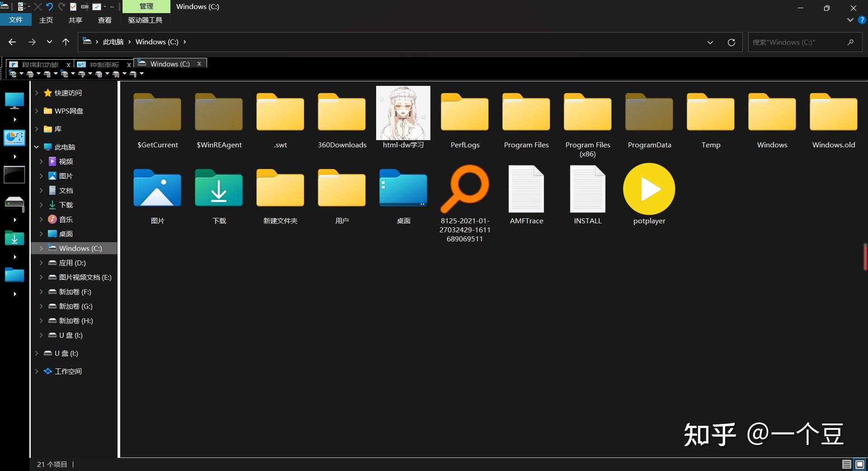Click the green download icon in left strip
This screenshot has width=868, height=471.
click(14, 238)
